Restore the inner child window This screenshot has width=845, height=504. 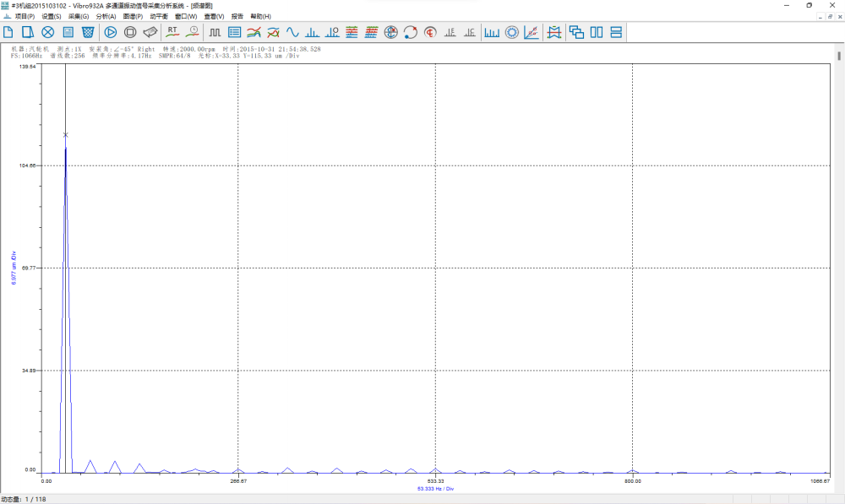coord(830,17)
